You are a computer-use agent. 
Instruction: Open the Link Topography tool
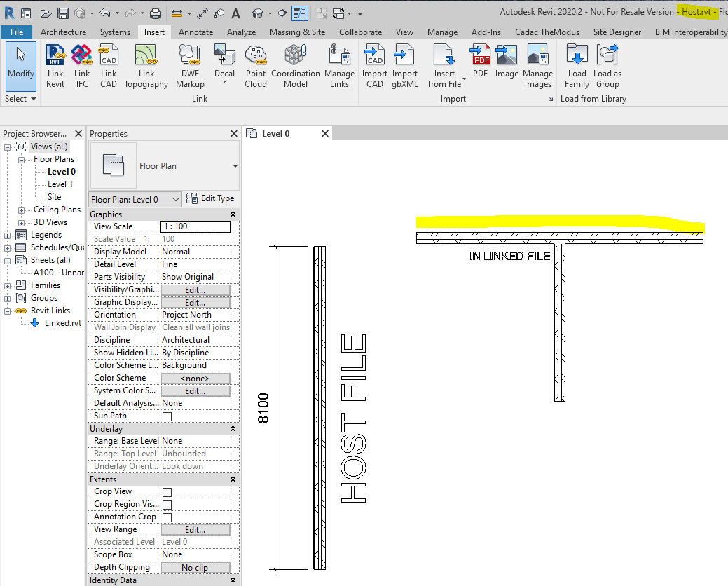(146, 66)
